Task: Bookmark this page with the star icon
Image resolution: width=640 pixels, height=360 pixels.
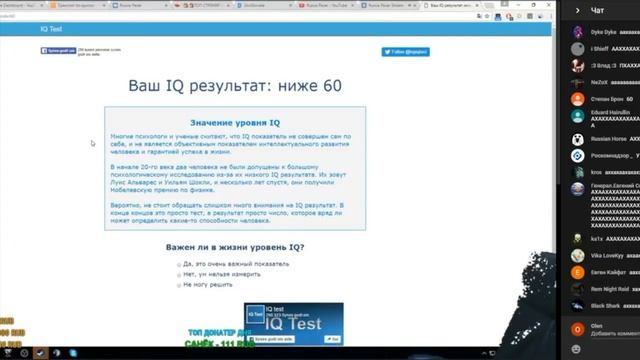Action: click(x=487, y=16)
